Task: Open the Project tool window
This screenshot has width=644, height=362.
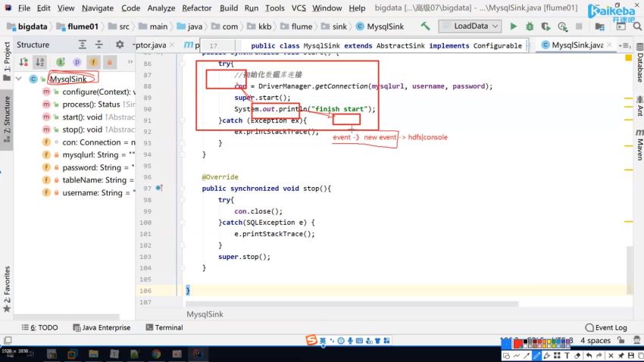Action: (7, 61)
